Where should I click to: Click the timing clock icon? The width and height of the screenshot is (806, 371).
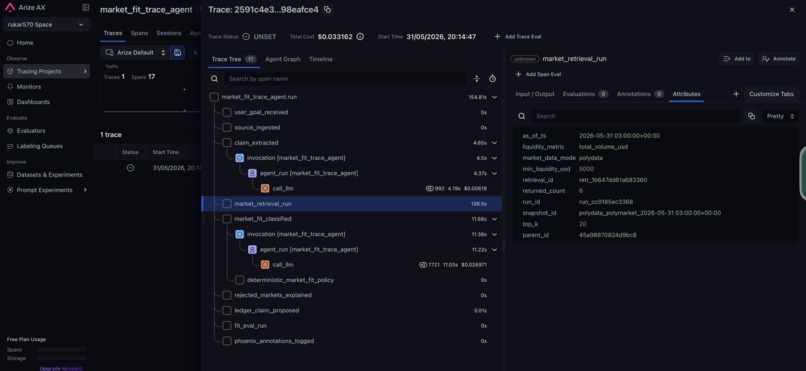point(492,79)
